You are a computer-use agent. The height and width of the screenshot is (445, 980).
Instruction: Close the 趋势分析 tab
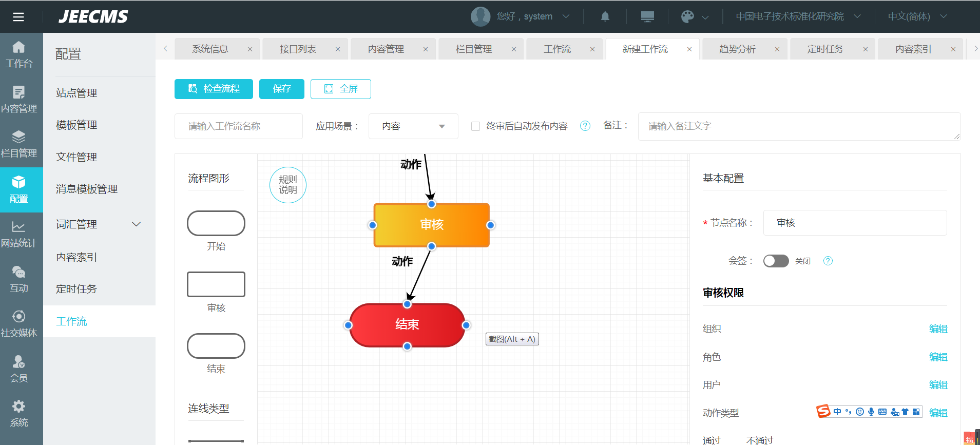pos(777,49)
